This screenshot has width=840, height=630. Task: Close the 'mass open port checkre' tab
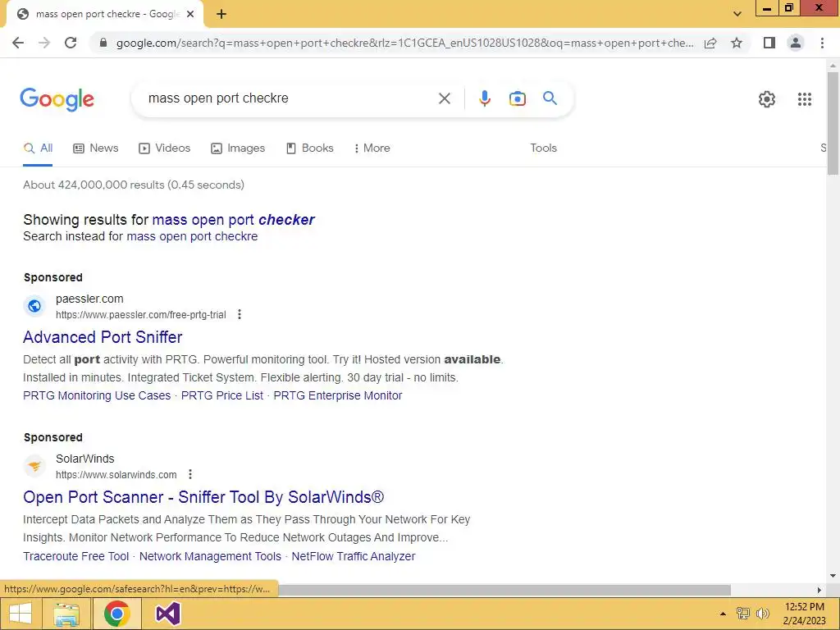[x=190, y=15]
